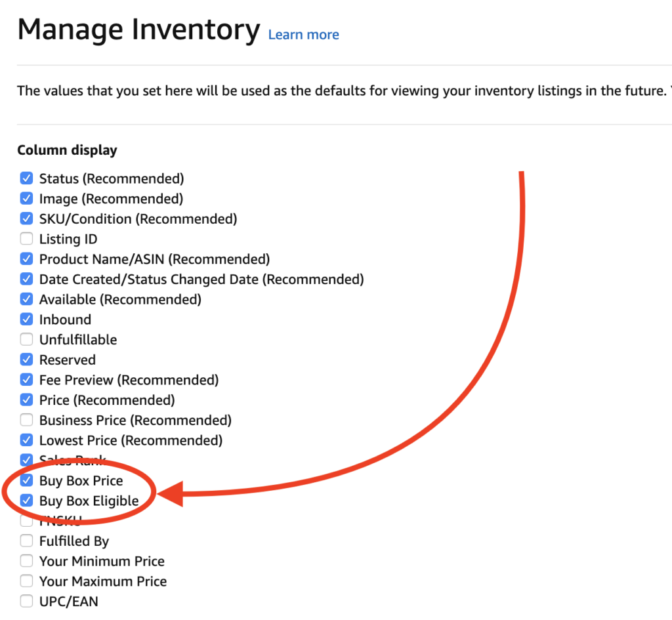Enable the Fulfilled By column
This screenshot has width=672, height=620.
point(26,541)
